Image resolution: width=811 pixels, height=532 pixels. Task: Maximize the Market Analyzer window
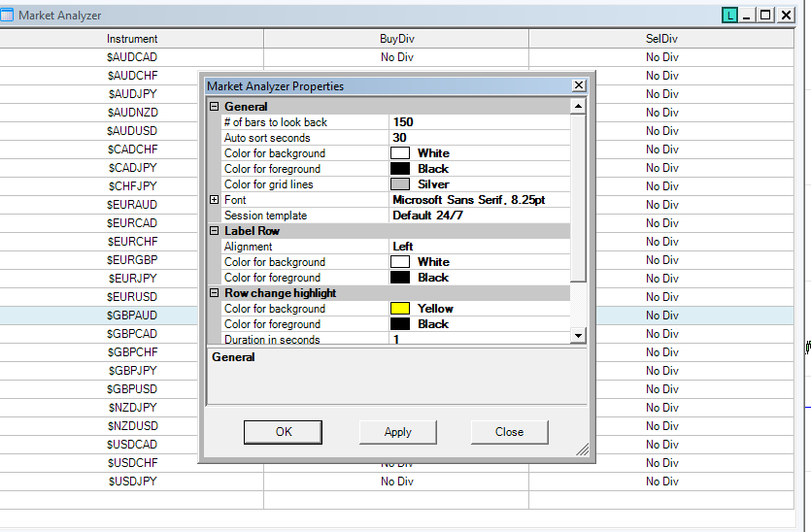click(765, 16)
